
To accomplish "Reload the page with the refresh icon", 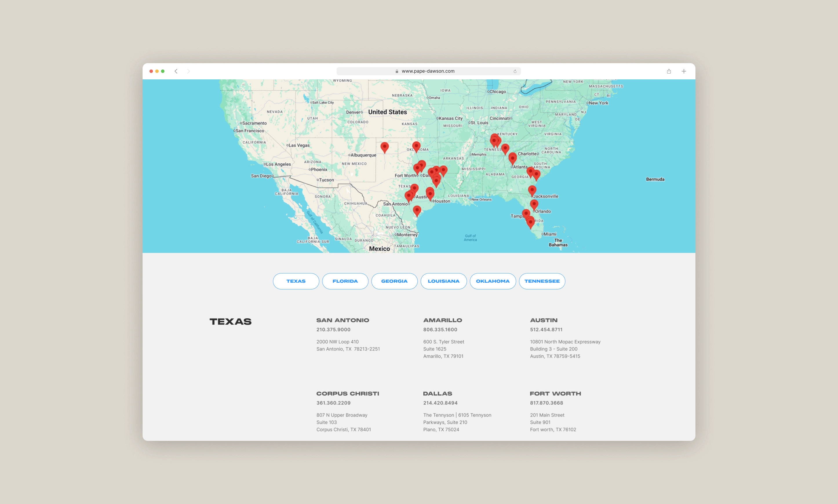I will click(x=515, y=71).
